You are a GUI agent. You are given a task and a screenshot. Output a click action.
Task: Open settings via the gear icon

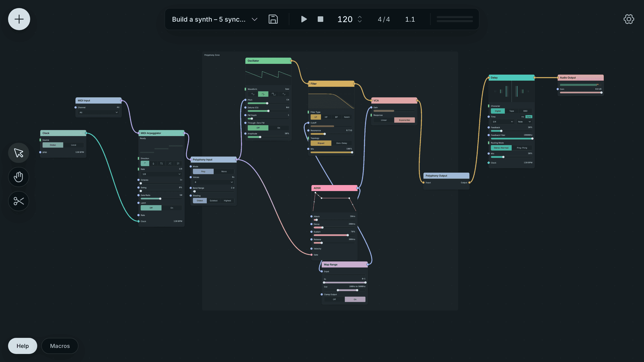[x=629, y=19]
